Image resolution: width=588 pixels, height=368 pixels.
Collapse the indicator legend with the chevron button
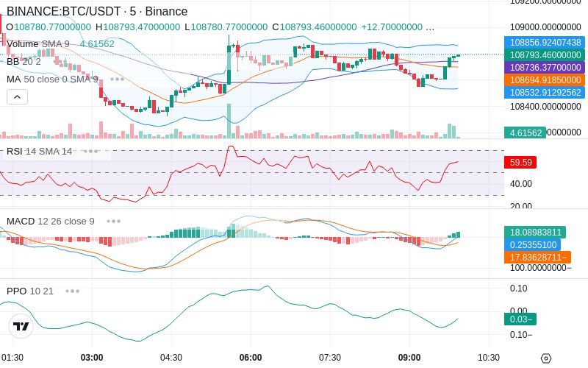point(17,97)
